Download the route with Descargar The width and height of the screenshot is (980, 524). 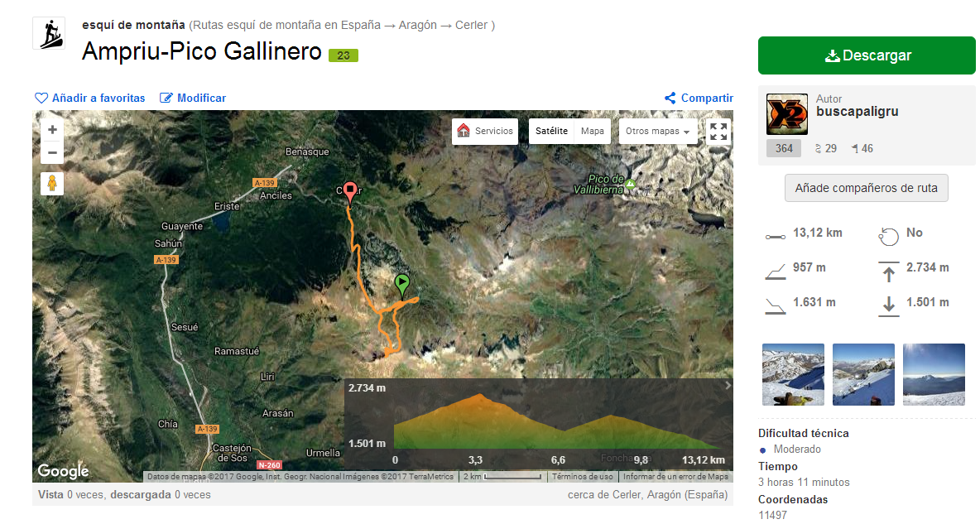click(867, 55)
